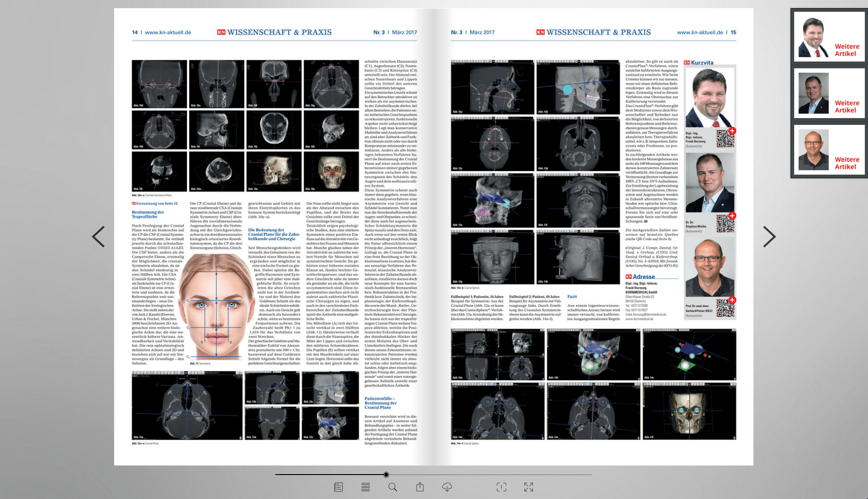Click the share icon in bottom toolbar

tap(420, 487)
